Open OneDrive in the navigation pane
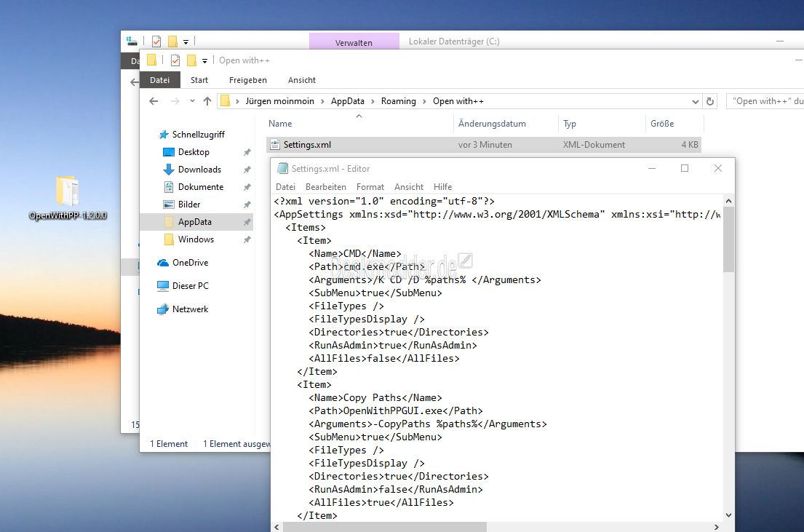 [190, 262]
